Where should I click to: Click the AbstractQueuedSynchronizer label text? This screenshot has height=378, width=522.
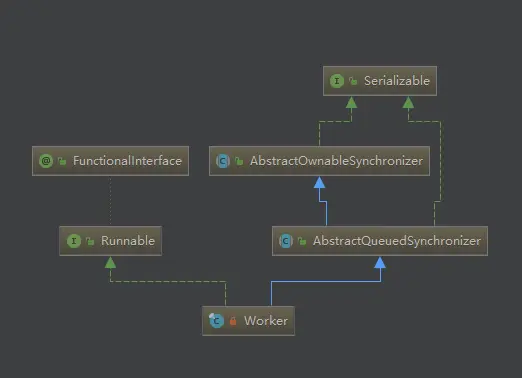[x=397, y=241]
